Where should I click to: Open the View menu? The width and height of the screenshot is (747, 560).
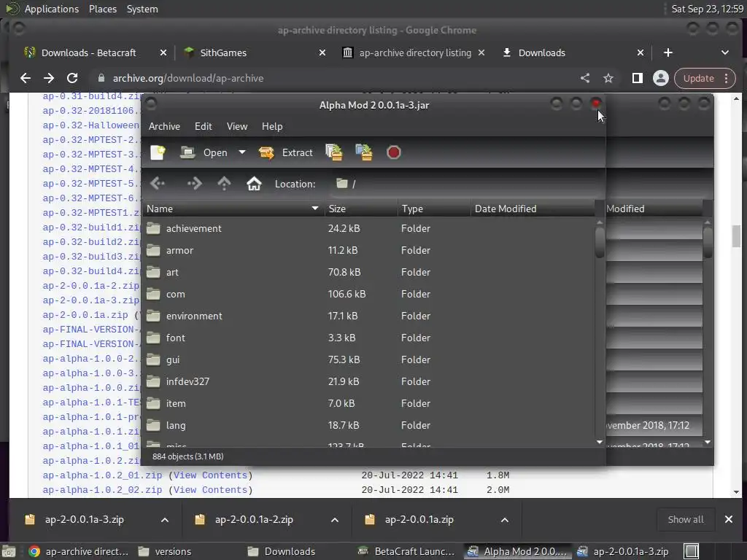[237, 127]
